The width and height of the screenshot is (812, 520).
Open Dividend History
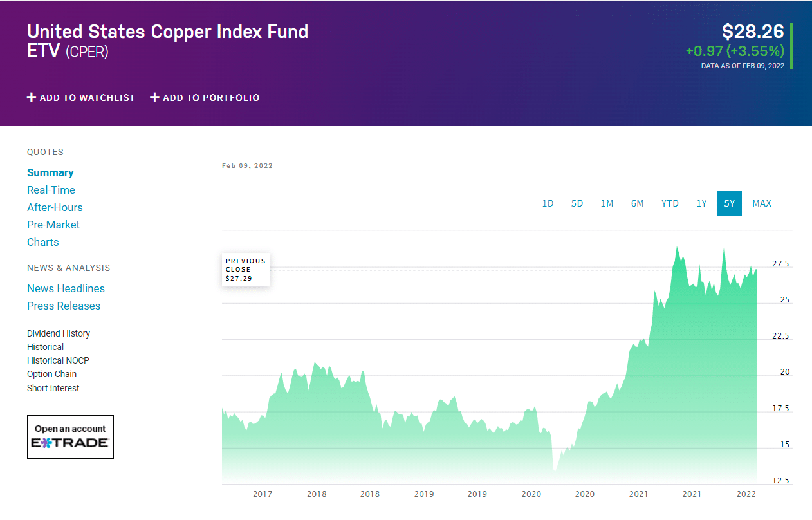(59, 333)
